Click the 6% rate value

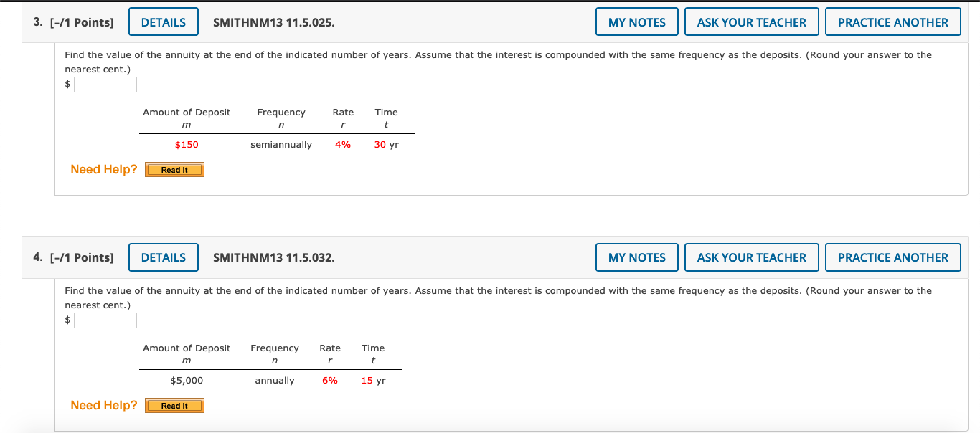point(330,381)
